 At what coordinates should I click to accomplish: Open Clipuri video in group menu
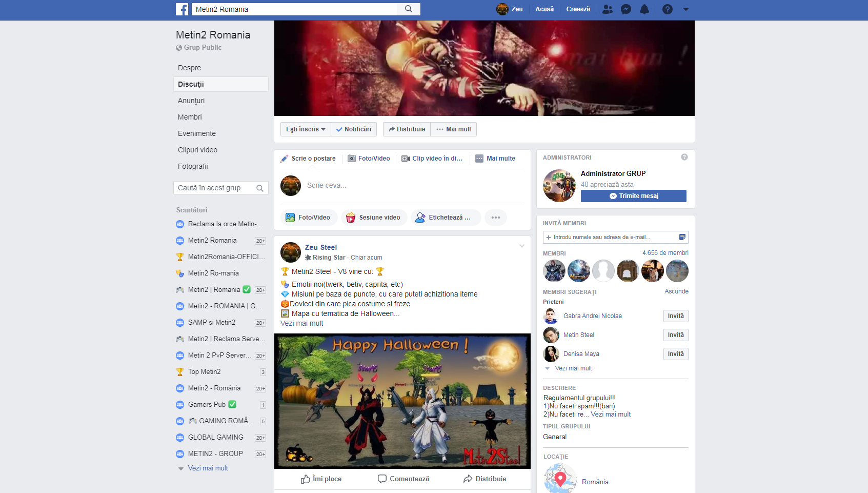pyautogui.click(x=197, y=150)
